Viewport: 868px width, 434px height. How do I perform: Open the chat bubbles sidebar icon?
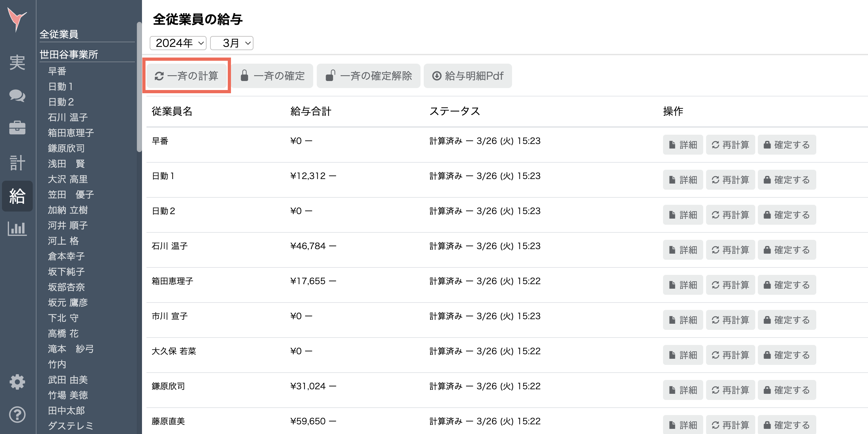(17, 95)
